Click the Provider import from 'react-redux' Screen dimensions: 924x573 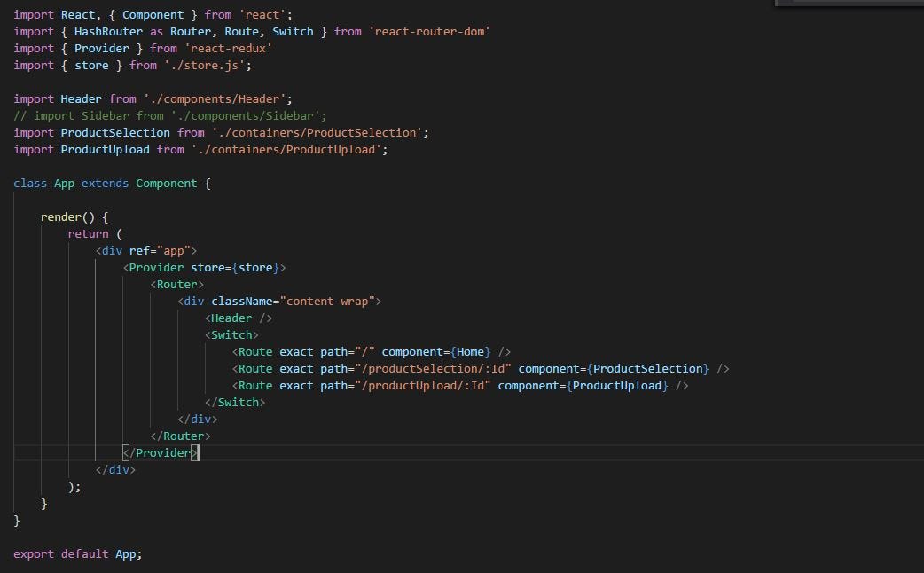pos(102,48)
